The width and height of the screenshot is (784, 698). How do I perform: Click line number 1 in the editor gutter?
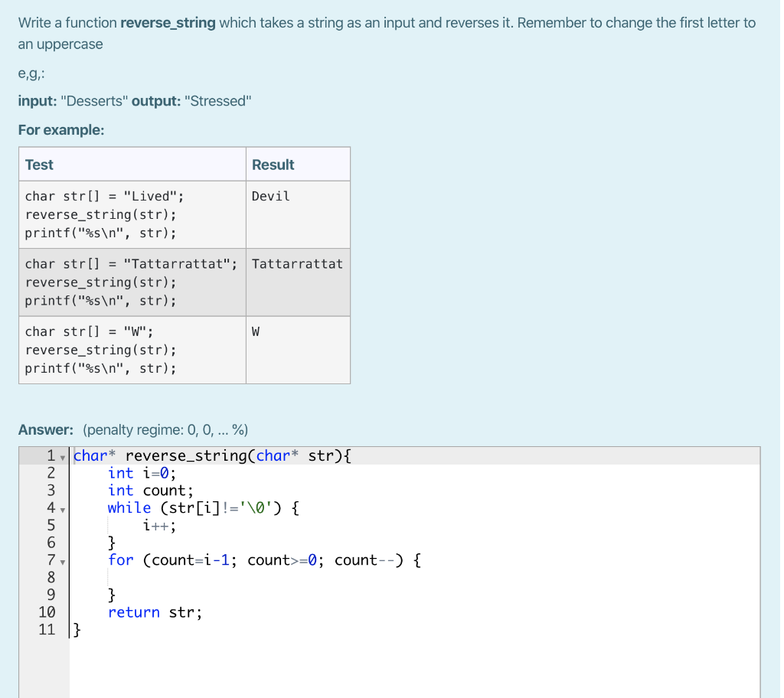pos(51,455)
